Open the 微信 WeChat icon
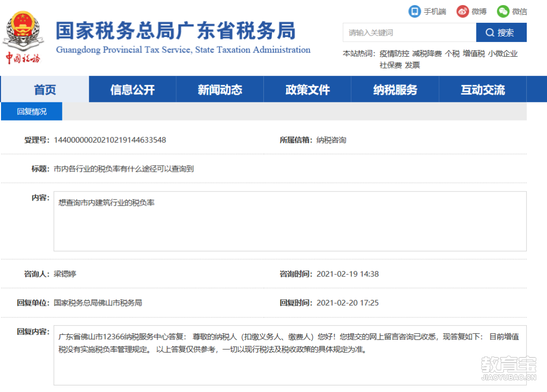The height and width of the screenshot is (392, 547). coord(503,12)
